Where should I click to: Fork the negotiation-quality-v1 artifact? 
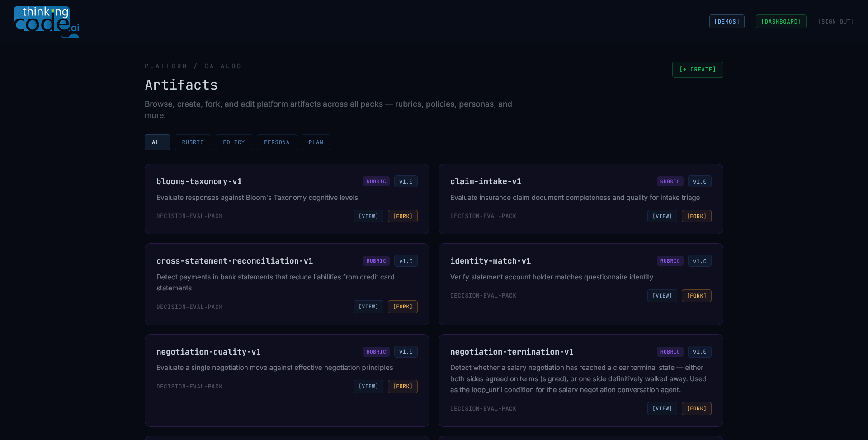point(403,386)
